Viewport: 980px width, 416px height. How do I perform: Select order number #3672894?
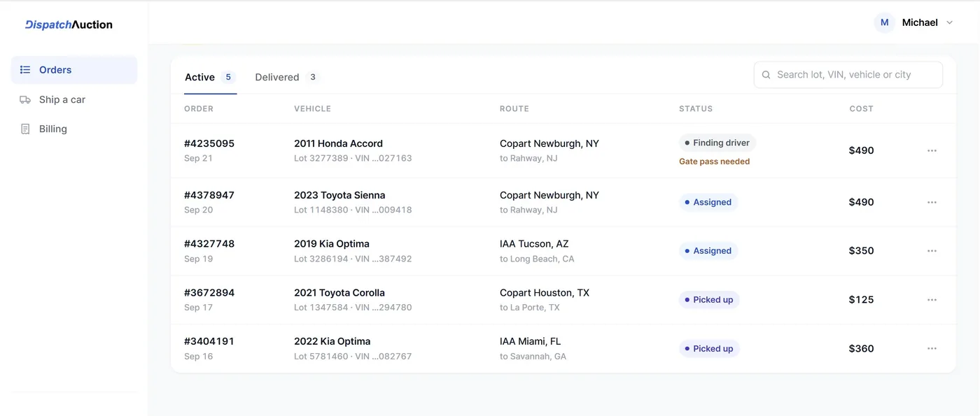(209, 293)
